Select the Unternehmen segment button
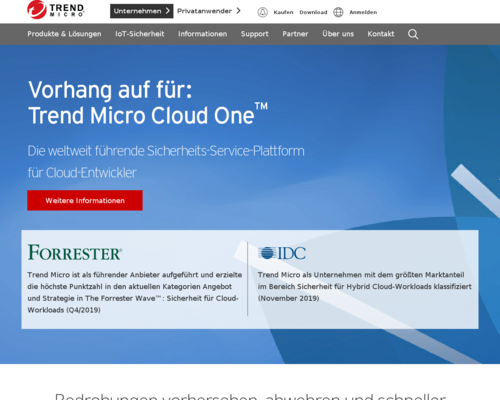 click(142, 11)
